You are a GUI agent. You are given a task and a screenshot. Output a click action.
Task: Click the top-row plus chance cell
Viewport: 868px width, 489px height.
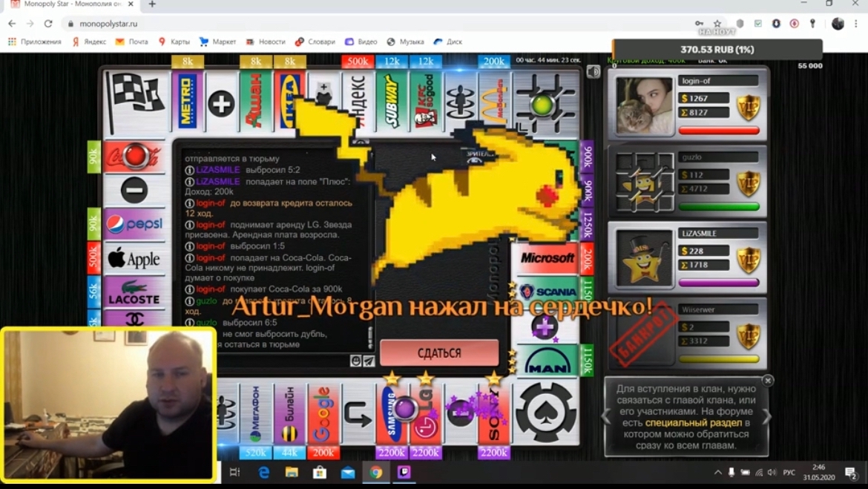point(221,103)
